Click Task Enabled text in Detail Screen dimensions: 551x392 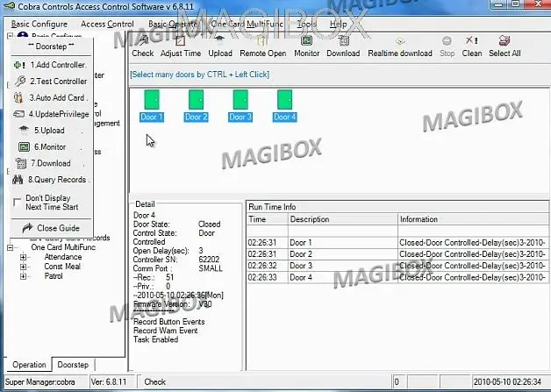pos(155,339)
